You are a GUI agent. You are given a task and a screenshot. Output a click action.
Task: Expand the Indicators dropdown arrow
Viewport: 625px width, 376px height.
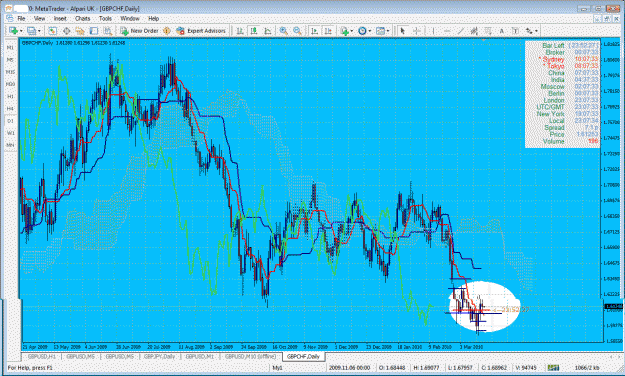[352, 31]
